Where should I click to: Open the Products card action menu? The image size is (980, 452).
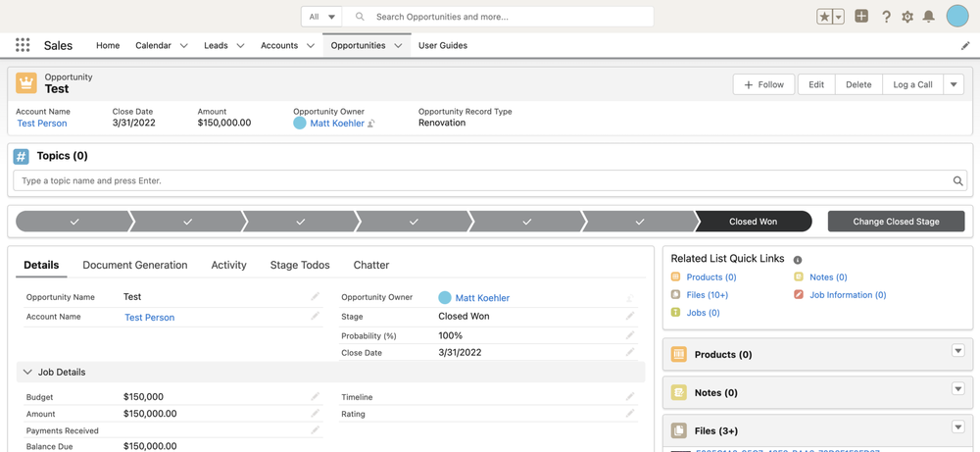958,351
